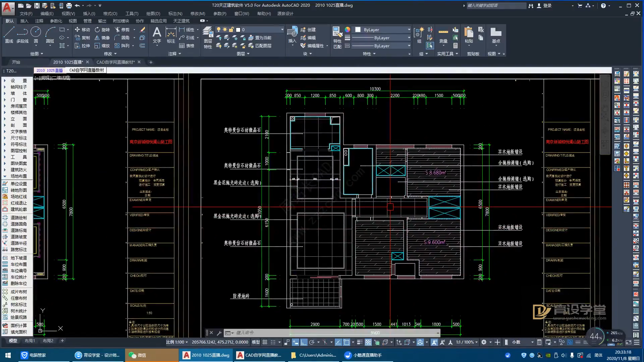This screenshot has width=644, height=362.
Task: Toggle 2D object snap in status bar
Action: [x=347, y=342]
